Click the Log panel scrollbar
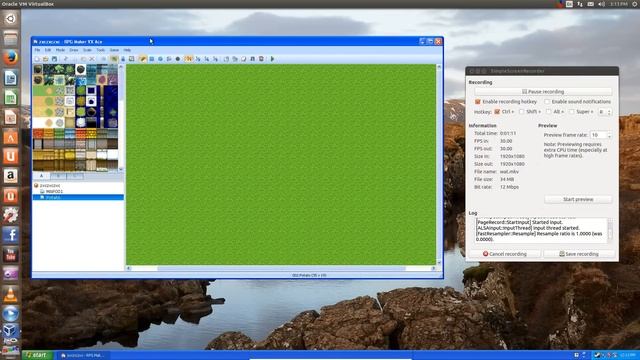Image resolution: width=640 pixels, height=360 pixels. [610, 230]
